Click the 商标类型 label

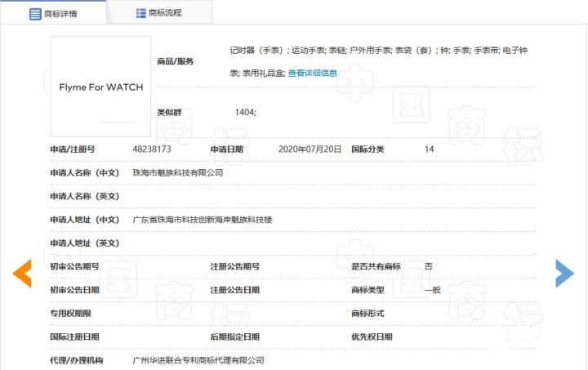coord(367,290)
